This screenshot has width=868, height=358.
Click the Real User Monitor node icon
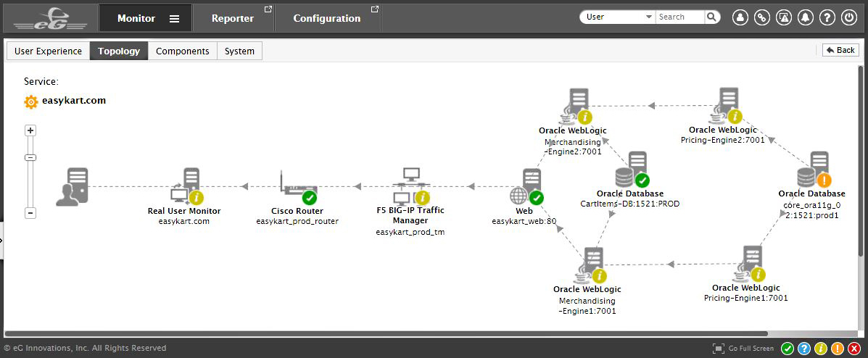186,187
